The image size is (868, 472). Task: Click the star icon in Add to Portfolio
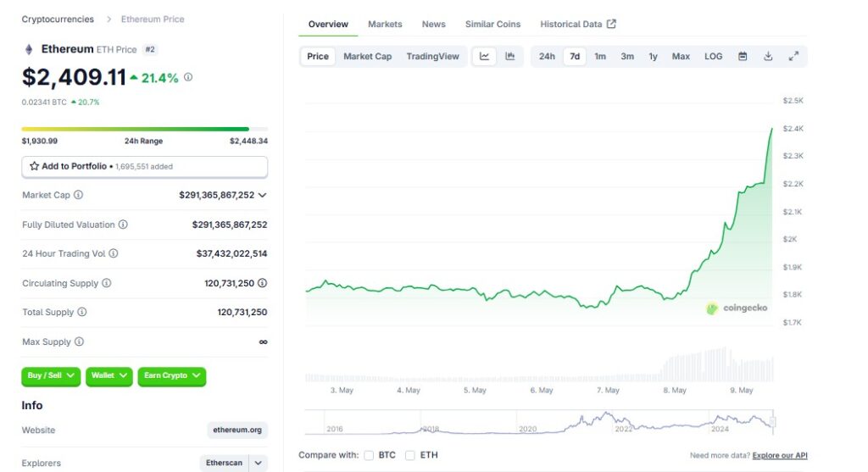[34, 166]
